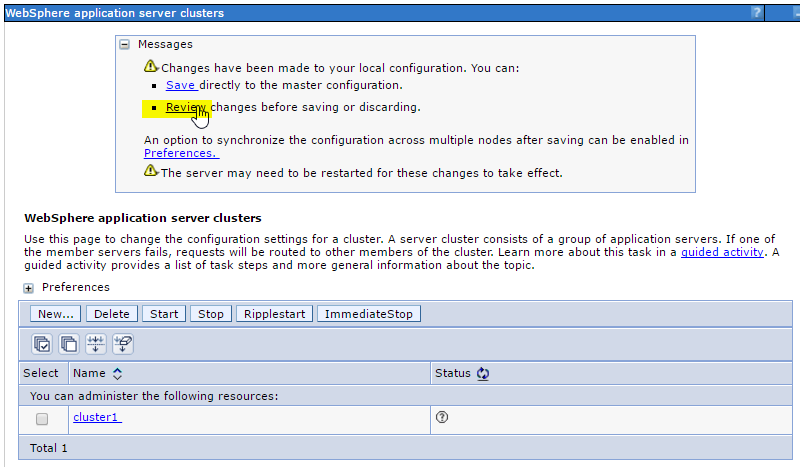Refresh the Status column icon
Image resolution: width=800 pixels, height=467 pixels.
(483, 374)
